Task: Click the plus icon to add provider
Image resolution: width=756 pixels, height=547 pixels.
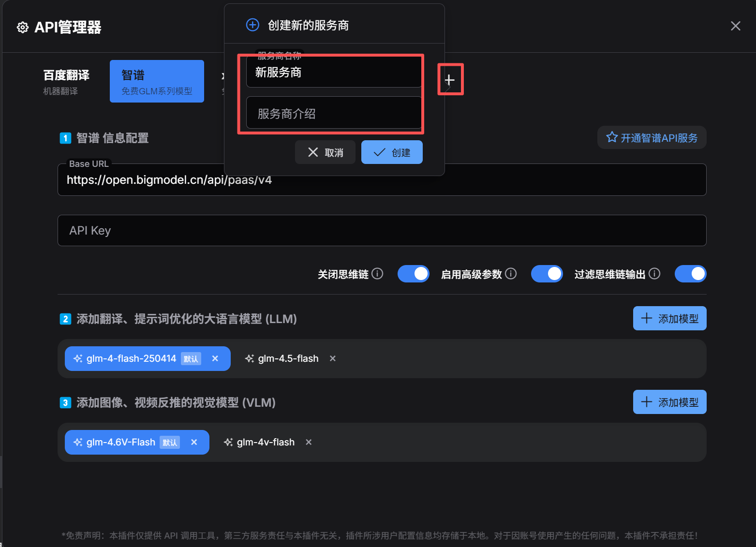Action: (x=450, y=80)
